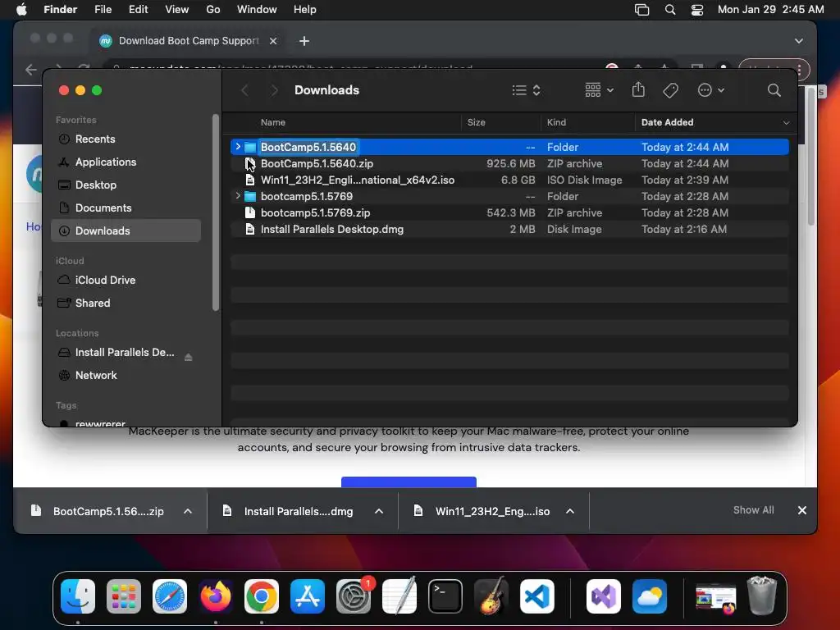
Task: Open the Apple menu
Action: click(x=21, y=10)
